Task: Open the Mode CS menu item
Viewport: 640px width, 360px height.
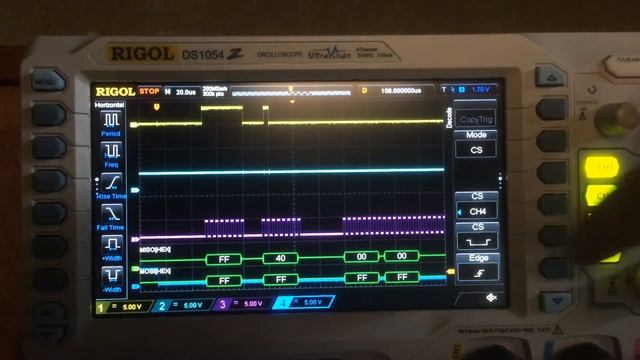Action: pos(476,144)
